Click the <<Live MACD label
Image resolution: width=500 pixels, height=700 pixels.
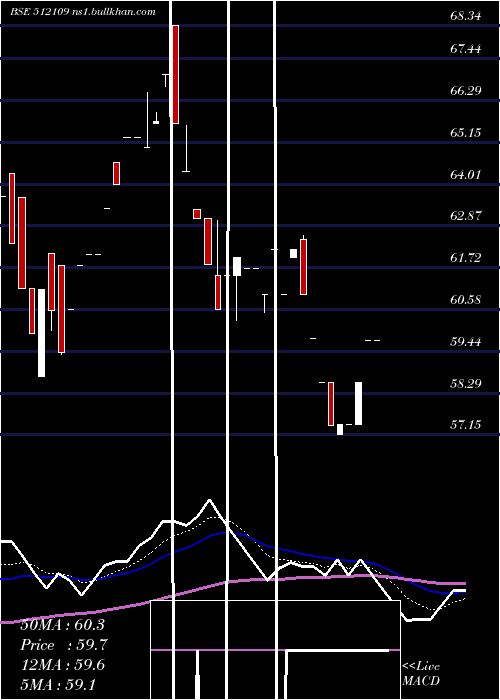click(421, 674)
